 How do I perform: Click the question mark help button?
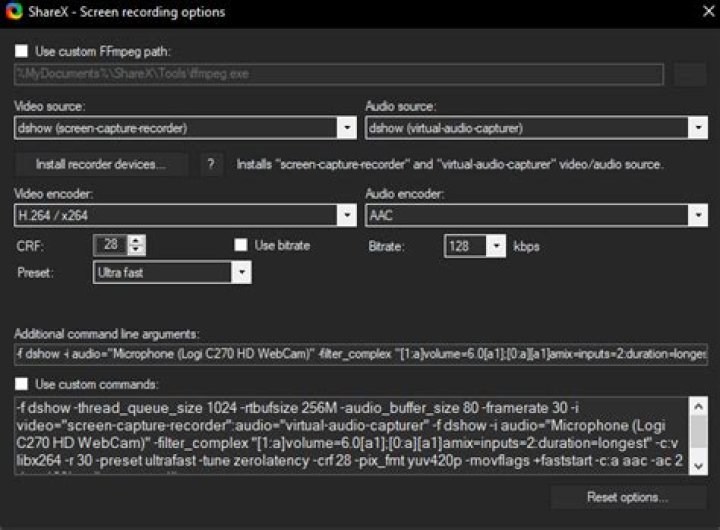click(x=211, y=164)
